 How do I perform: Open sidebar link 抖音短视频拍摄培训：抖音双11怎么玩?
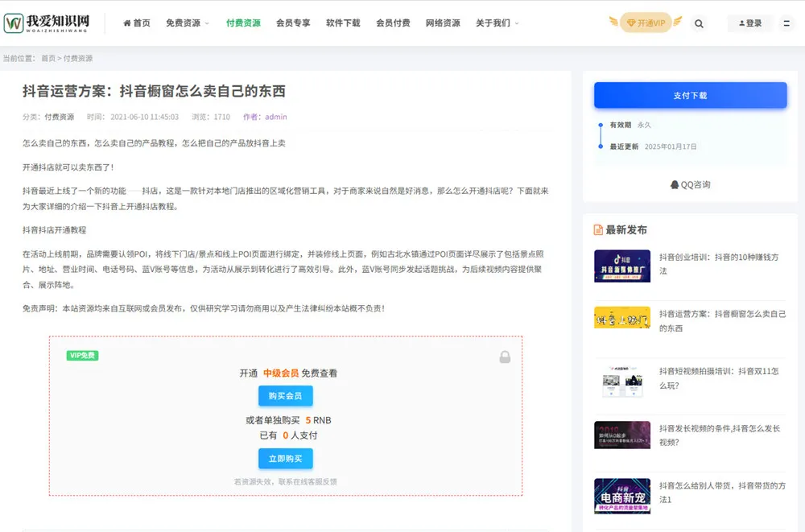pyautogui.click(x=719, y=378)
